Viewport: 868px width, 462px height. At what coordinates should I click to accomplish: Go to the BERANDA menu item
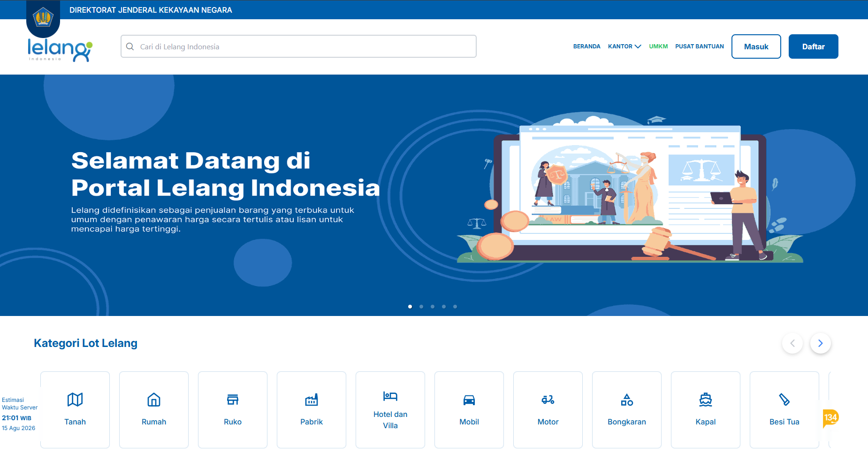[586, 46]
